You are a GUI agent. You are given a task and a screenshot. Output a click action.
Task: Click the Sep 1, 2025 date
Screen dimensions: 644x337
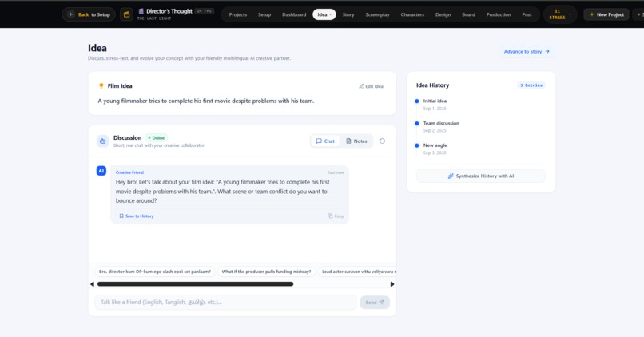click(x=435, y=109)
